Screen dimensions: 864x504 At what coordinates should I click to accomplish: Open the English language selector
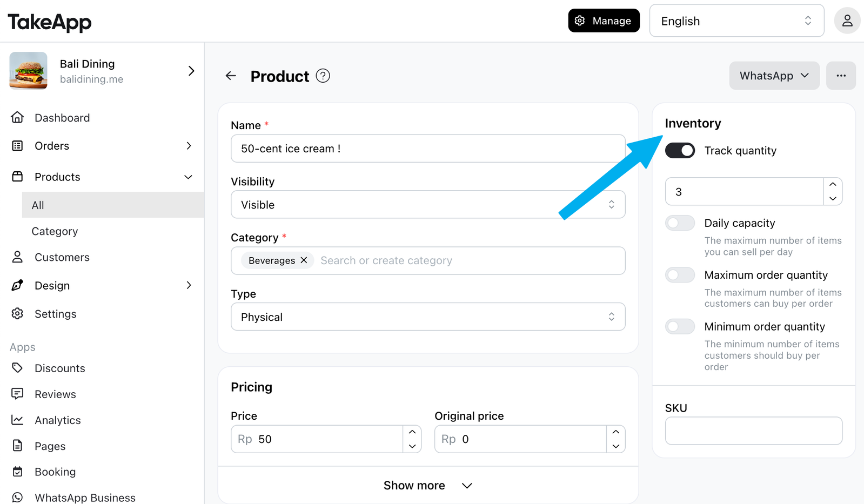coord(736,21)
